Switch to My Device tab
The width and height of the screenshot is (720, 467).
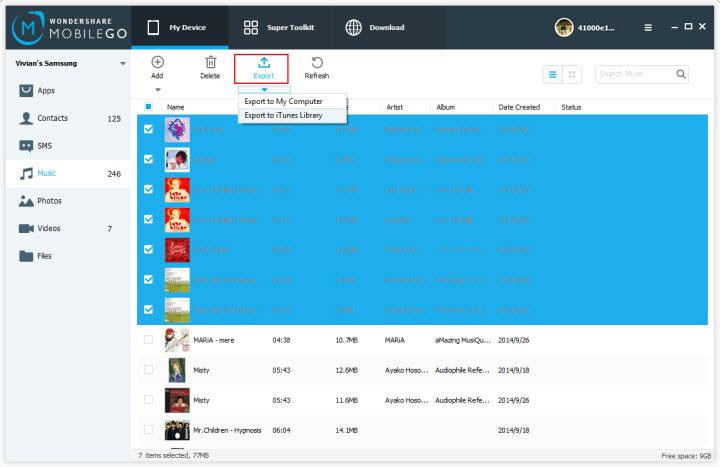click(x=180, y=28)
